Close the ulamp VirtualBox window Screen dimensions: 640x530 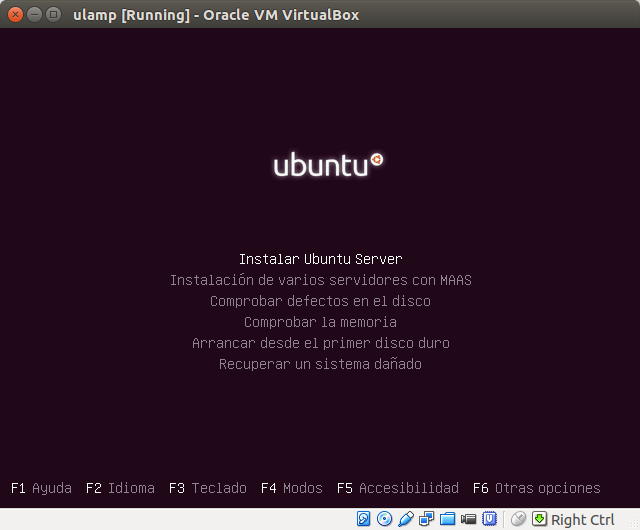click(x=16, y=15)
